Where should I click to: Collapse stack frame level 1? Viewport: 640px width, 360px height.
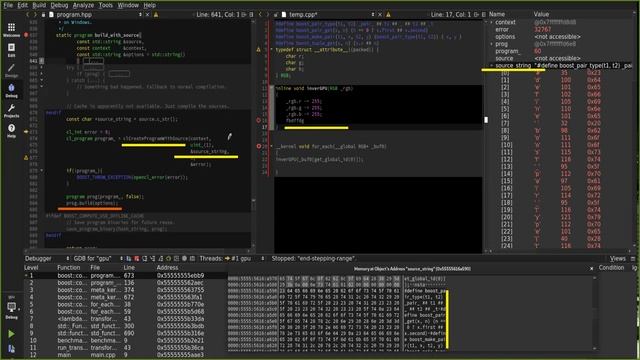coord(27,276)
